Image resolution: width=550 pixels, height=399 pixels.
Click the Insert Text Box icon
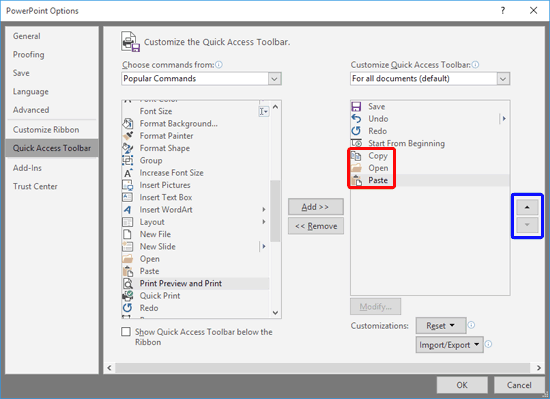127,197
